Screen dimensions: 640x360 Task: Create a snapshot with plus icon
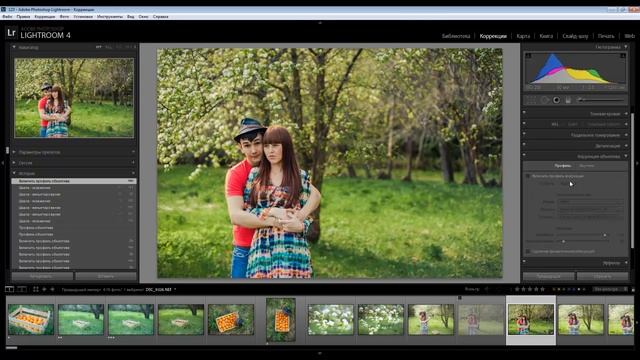tap(133, 163)
